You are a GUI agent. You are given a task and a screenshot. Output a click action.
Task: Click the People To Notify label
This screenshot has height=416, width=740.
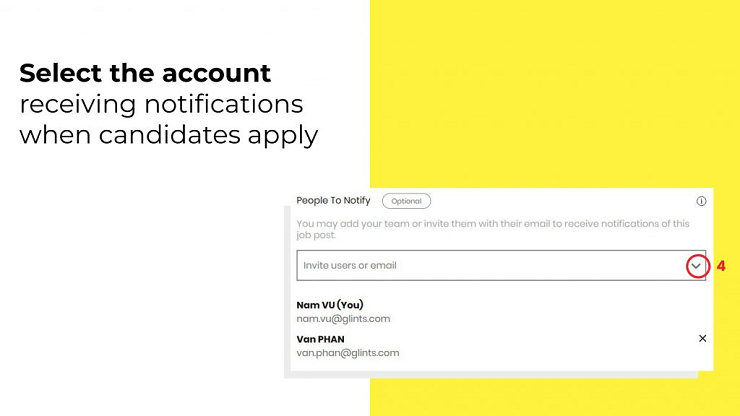click(333, 201)
